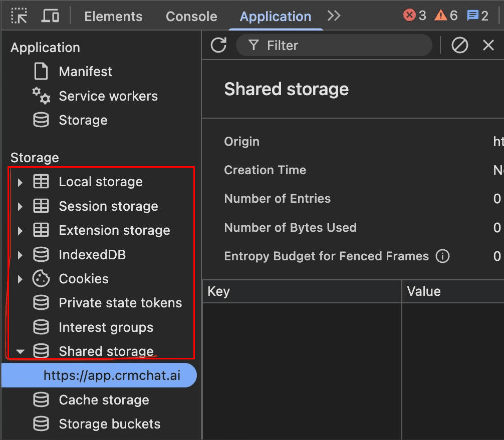
Task: Expand the Session storage arrow
Action: tap(20, 207)
